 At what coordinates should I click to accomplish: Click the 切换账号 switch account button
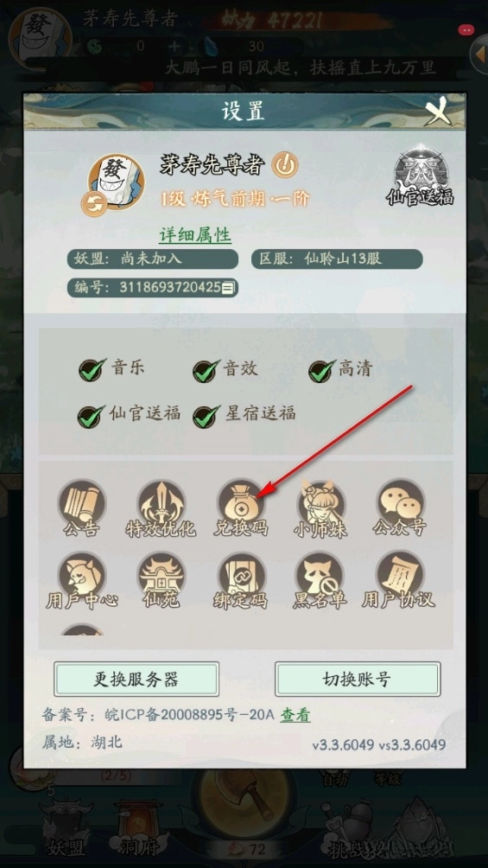click(358, 679)
